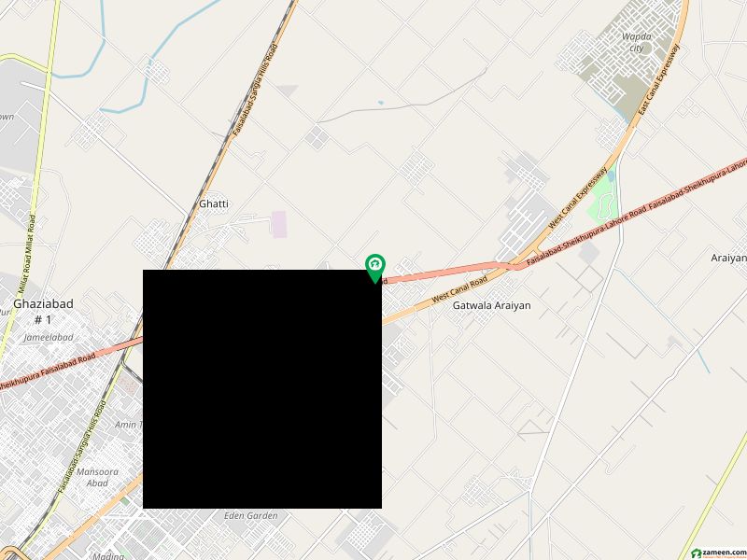Image resolution: width=747 pixels, height=560 pixels.
Task: Click the Mansoora Abad neighborhood label
Action: coord(97,477)
